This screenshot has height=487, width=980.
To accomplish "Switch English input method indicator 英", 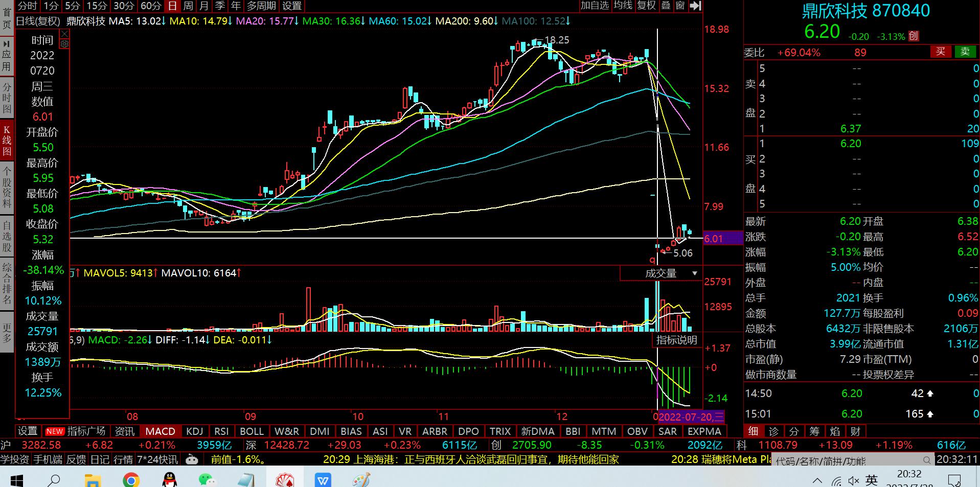I will click(872, 480).
